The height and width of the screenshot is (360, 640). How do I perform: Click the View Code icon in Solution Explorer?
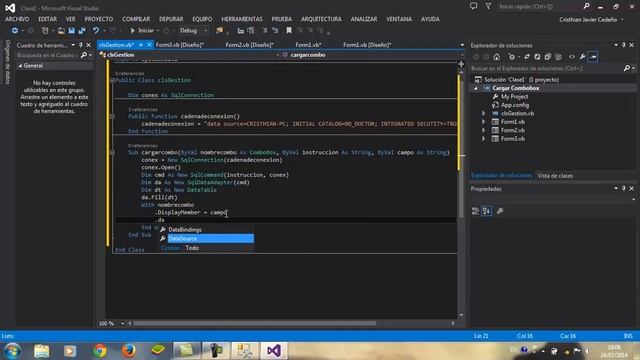click(572, 57)
